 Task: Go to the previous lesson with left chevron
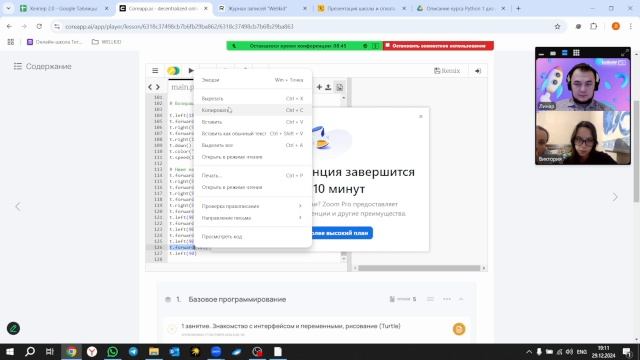[x=18, y=206]
